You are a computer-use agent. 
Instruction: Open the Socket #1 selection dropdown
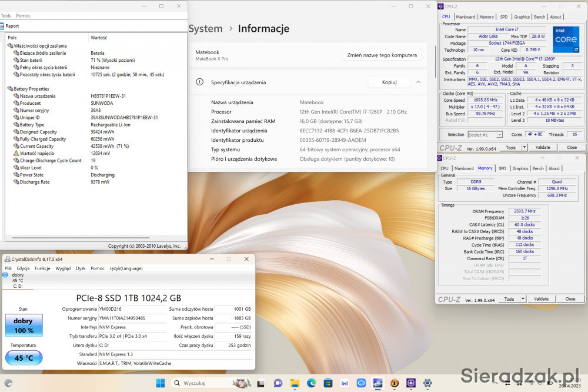(485, 135)
